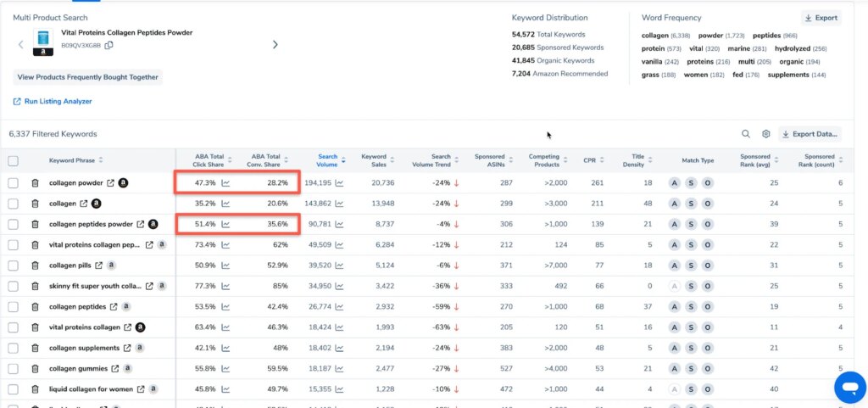Click View Products Frequently Bought Together
Image resolution: width=868 pixels, height=408 pixels.
(x=88, y=77)
